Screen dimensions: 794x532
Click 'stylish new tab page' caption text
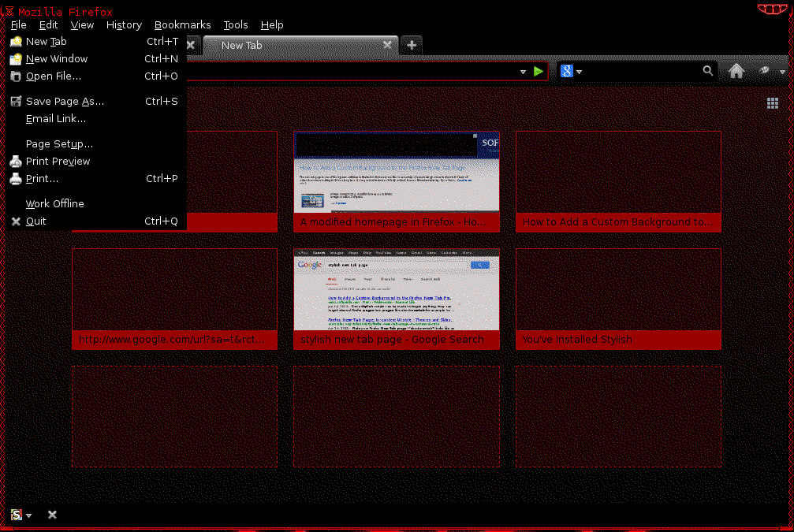pyautogui.click(x=393, y=340)
